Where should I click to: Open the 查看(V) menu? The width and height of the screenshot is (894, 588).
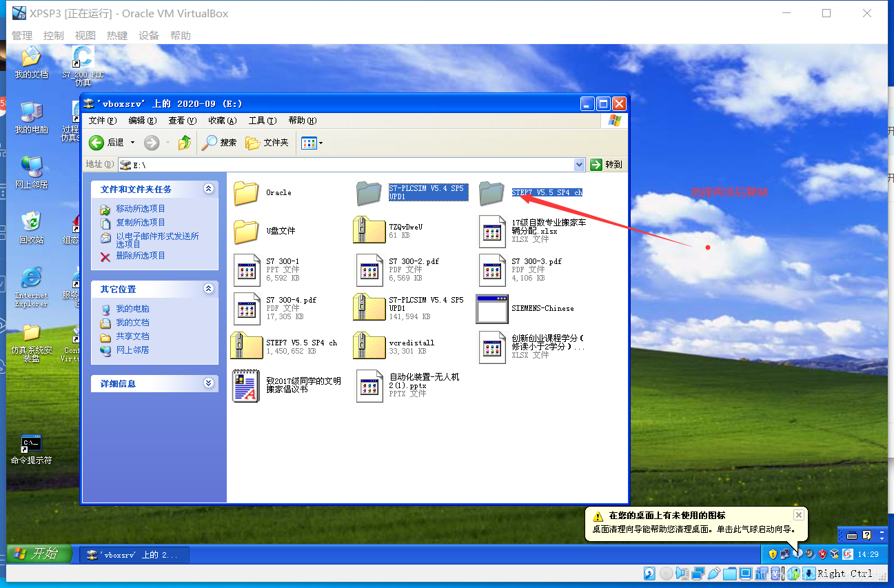(183, 121)
